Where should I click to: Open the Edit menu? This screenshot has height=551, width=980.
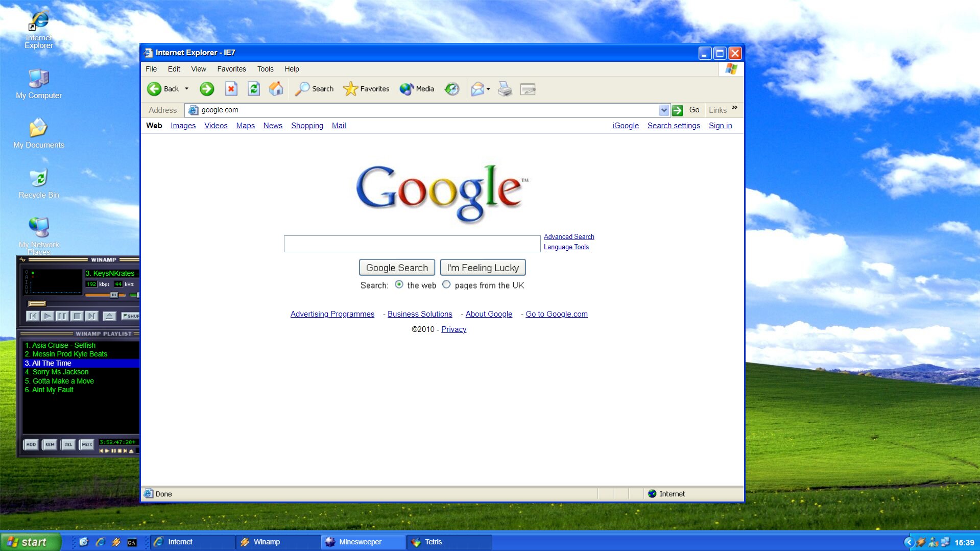click(x=174, y=69)
